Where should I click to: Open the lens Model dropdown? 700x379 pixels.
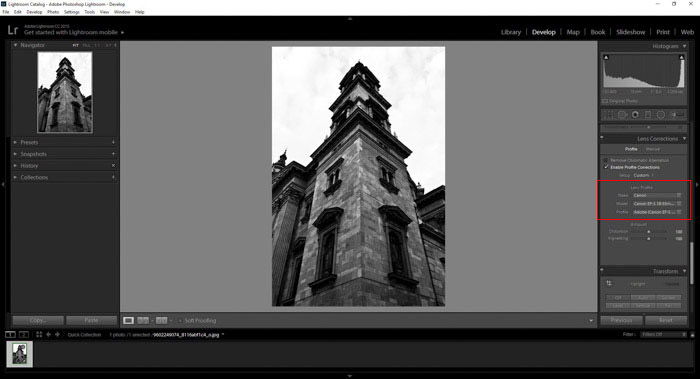[x=657, y=204]
